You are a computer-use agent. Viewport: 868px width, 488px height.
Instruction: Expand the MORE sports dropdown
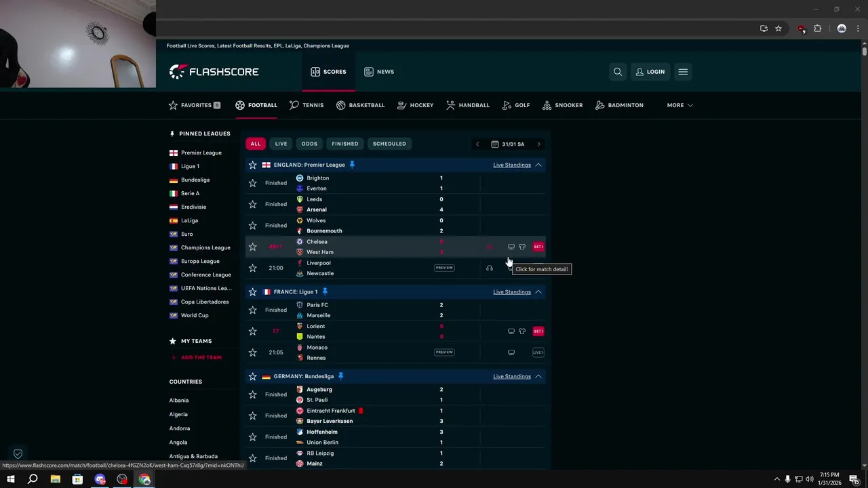click(x=679, y=105)
